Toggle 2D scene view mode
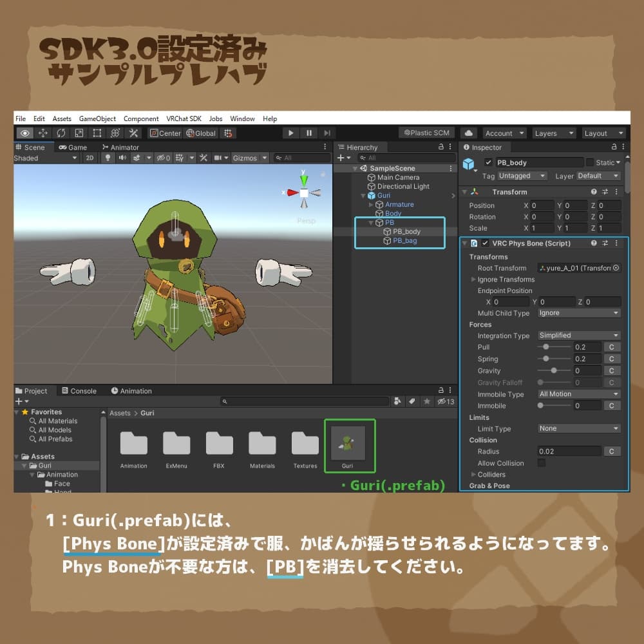 [90, 158]
